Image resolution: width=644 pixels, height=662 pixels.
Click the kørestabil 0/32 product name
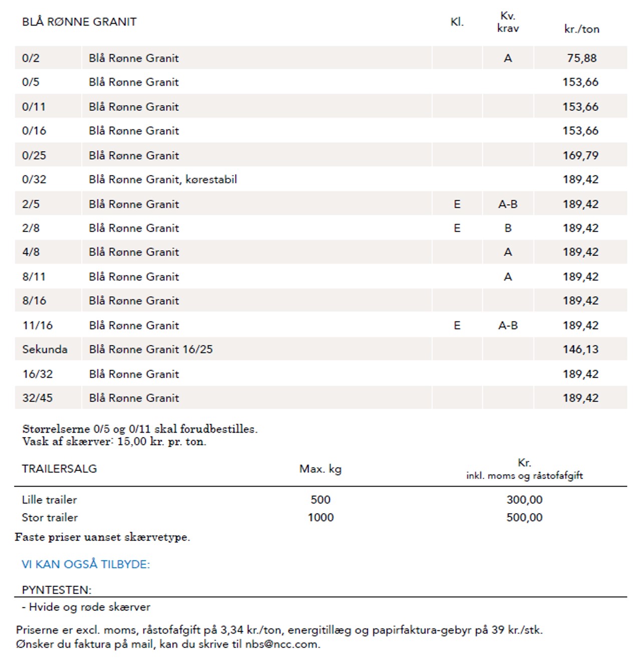pyautogui.click(x=163, y=179)
